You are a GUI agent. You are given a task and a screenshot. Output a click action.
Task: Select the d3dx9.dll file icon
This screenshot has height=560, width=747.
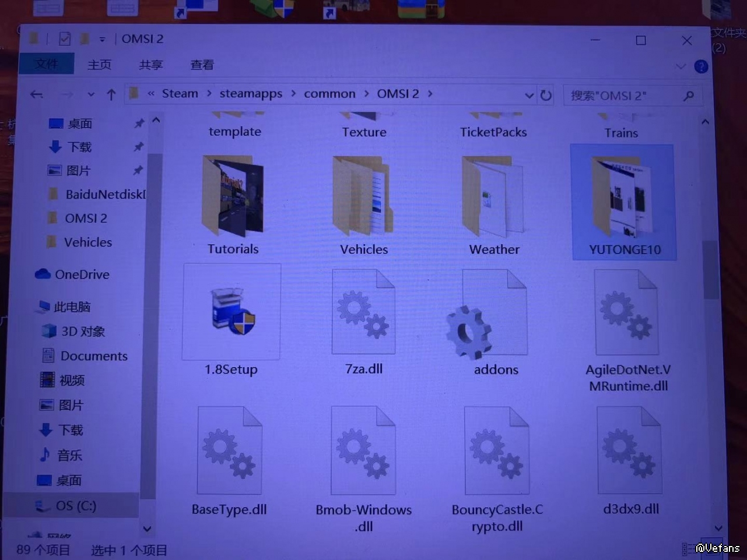point(630,449)
